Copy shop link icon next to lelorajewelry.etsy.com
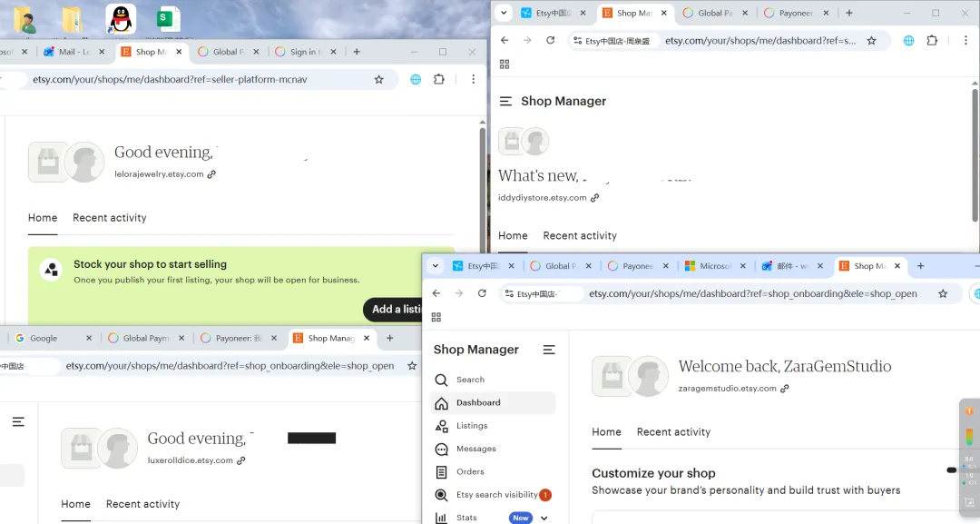The width and height of the screenshot is (980, 524). click(x=211, y=174)
